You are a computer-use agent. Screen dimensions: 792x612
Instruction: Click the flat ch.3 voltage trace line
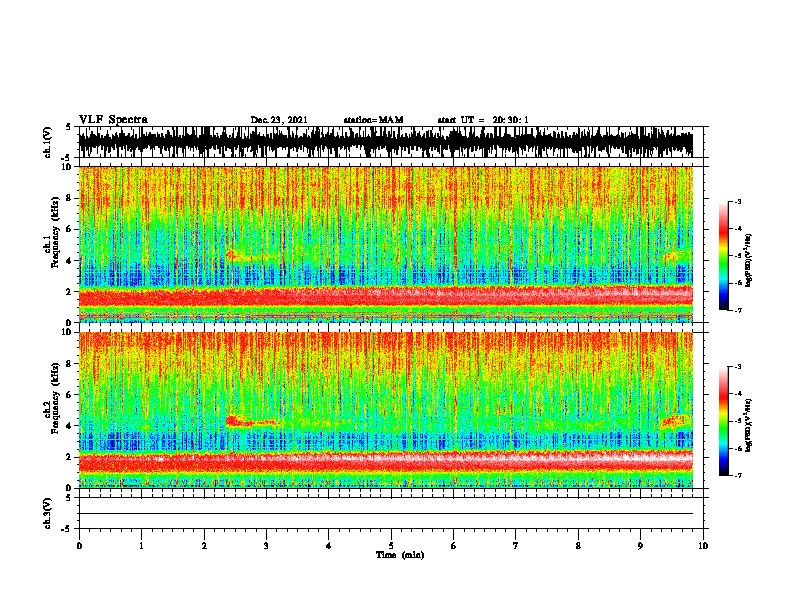pos(385,514)
